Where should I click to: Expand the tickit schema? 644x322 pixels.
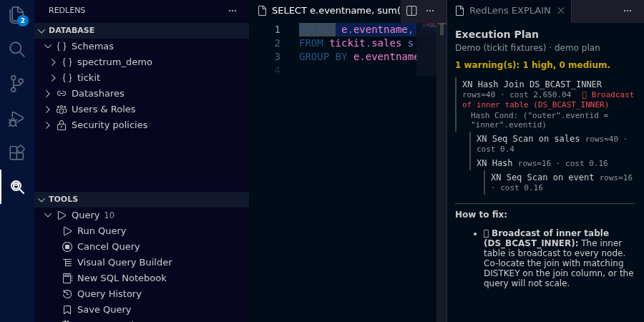click(x=54, y=77)
